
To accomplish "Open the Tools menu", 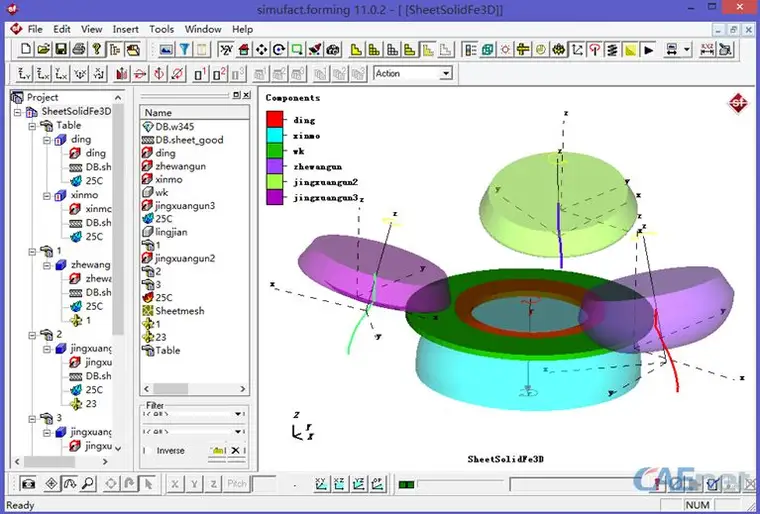I will (161, 29).
